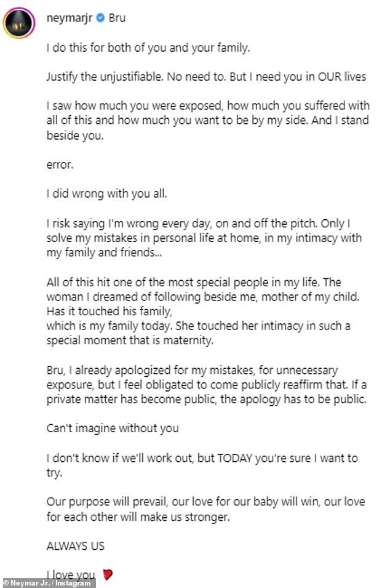Click the single word 'error.' line
This screenshot has width=390, height=588.
(60, 164)
